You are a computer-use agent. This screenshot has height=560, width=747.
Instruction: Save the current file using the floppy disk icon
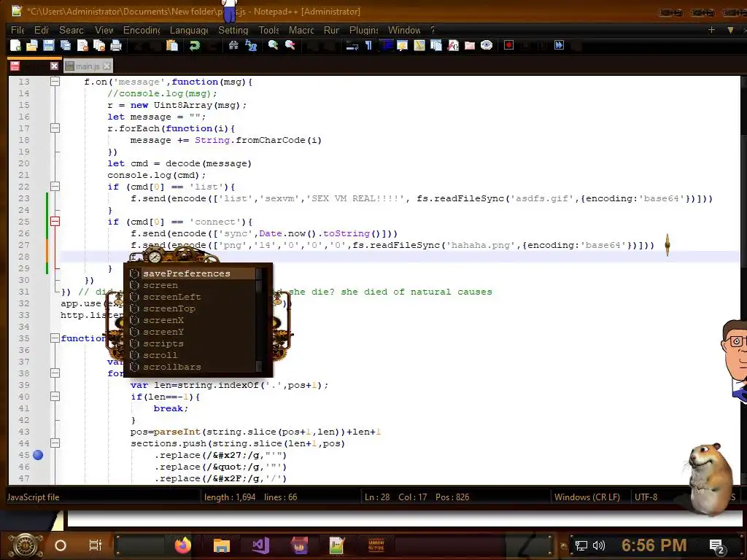click(x=49, y=45)
